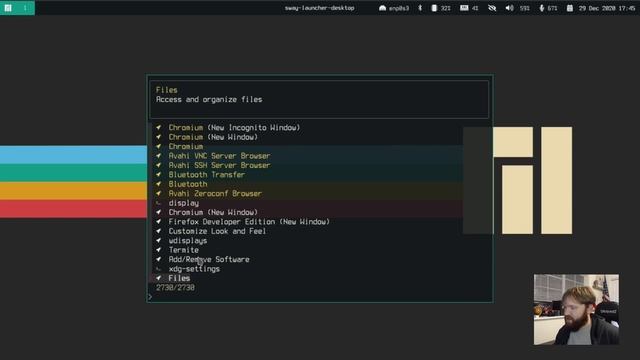Focus the launcher search prompt field

tap(320, 297)
